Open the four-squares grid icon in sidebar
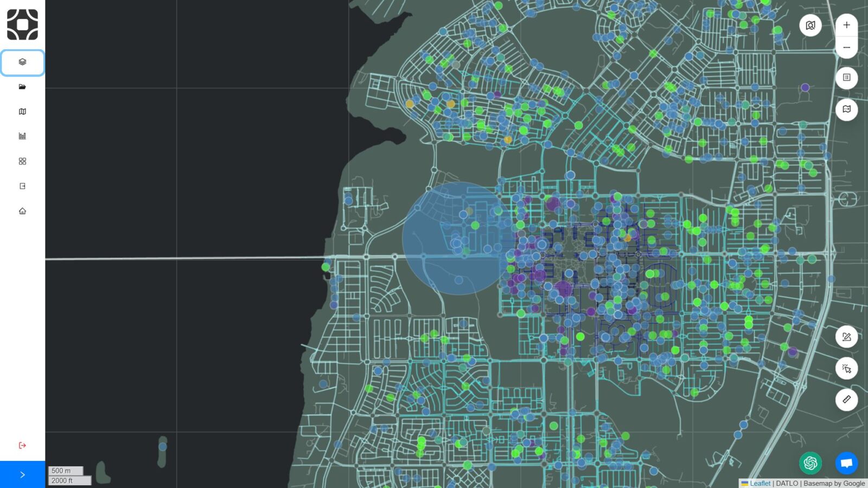Image resolution: width=868 pixels, height=488 pixels. [22, 161]
